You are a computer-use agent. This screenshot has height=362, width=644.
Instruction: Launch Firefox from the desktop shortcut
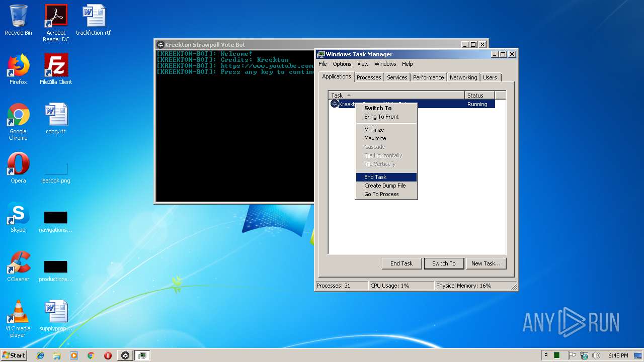pos(18,69)
